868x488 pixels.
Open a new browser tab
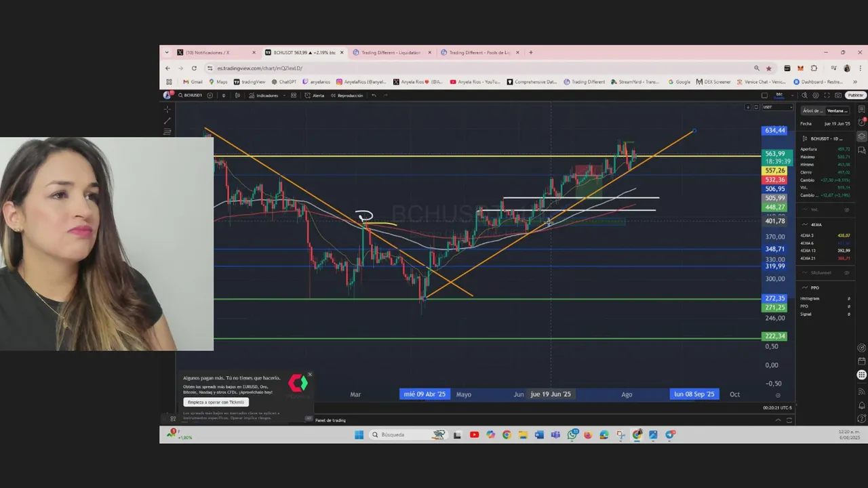(531, 52)
